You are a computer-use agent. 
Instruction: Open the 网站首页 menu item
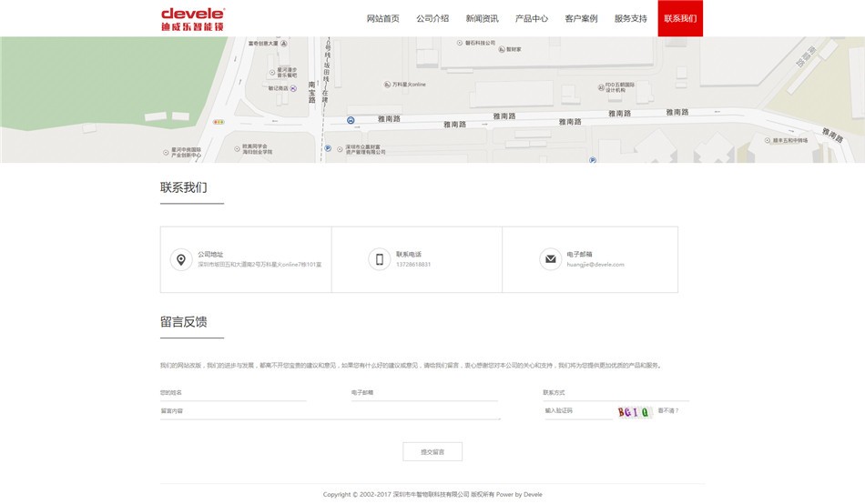click(x=382, y=18)
